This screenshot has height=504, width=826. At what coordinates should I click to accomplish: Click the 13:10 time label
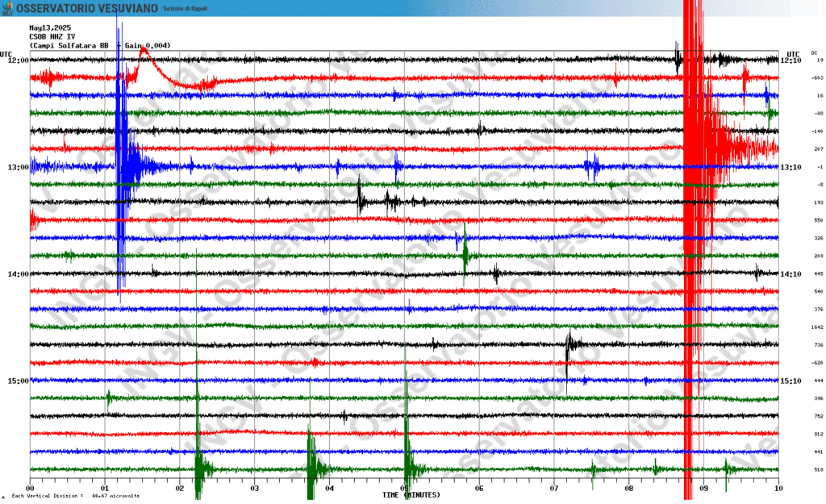(x=791, y=168)
